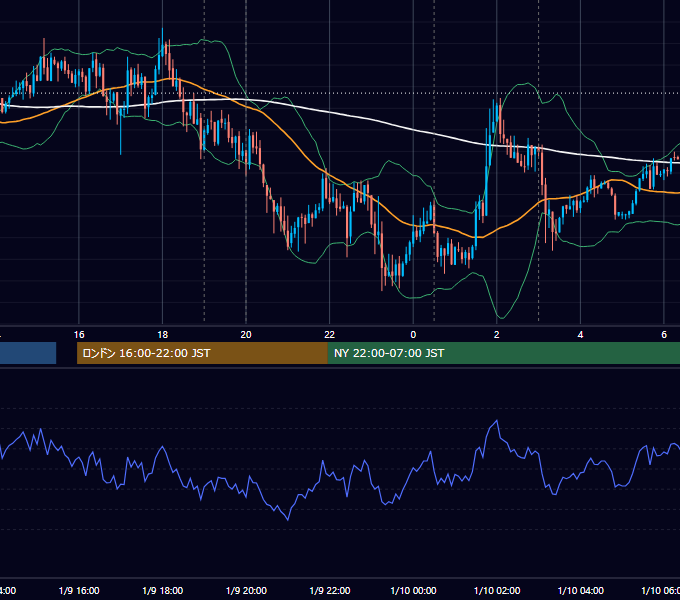Select the '1/9 20:00' date label
Viewport: 680px width, 600px height.
[246, 590]
